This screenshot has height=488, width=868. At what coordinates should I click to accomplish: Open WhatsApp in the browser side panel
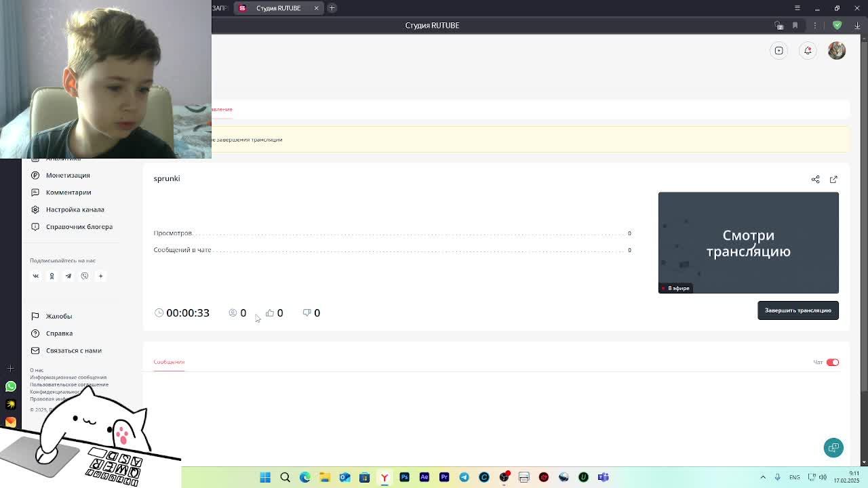coord(11,386)
